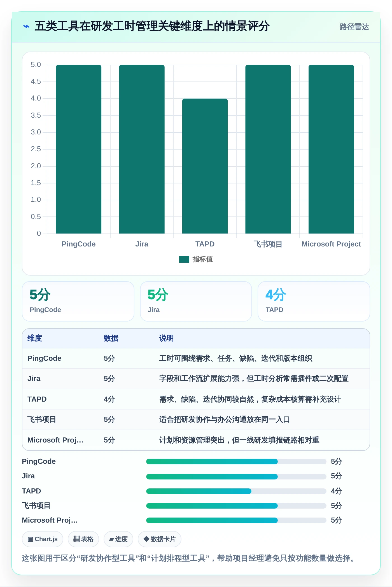Image resolution: width=392 pixels, height=587 pixels.
Task: Select the 飞书项目 bar in the chart
Action: click(x=268, y=149)
